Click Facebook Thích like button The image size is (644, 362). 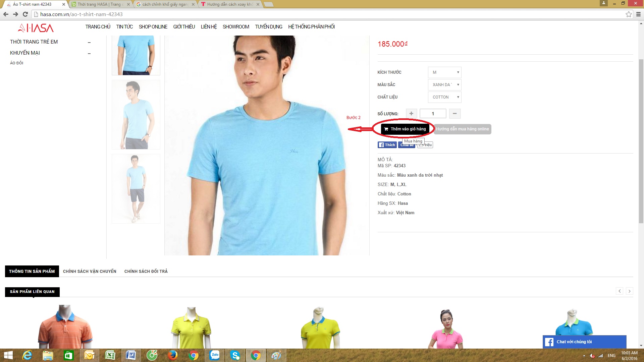click(x=387, y=145)
